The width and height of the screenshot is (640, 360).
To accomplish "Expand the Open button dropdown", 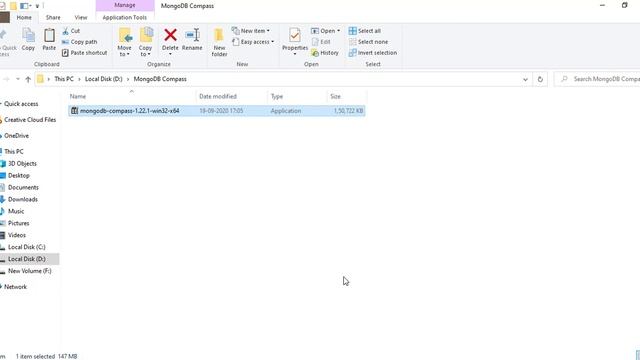I will (338, 31).
